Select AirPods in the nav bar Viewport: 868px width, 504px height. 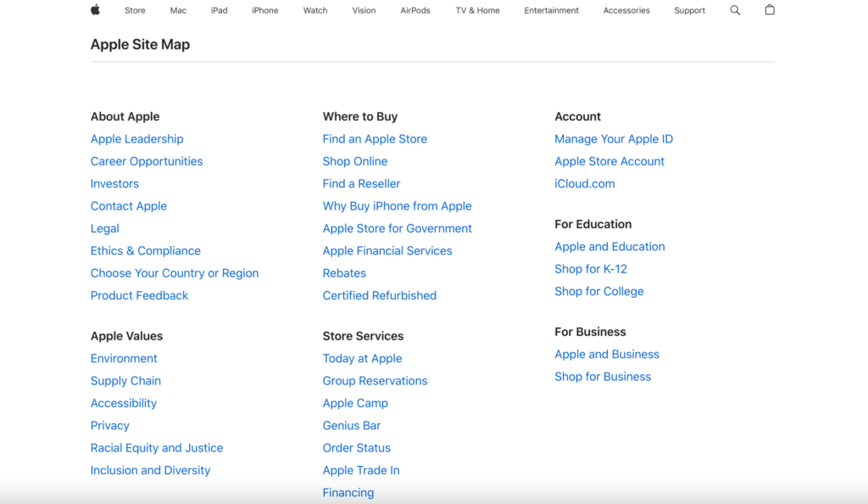pos(415,10)
